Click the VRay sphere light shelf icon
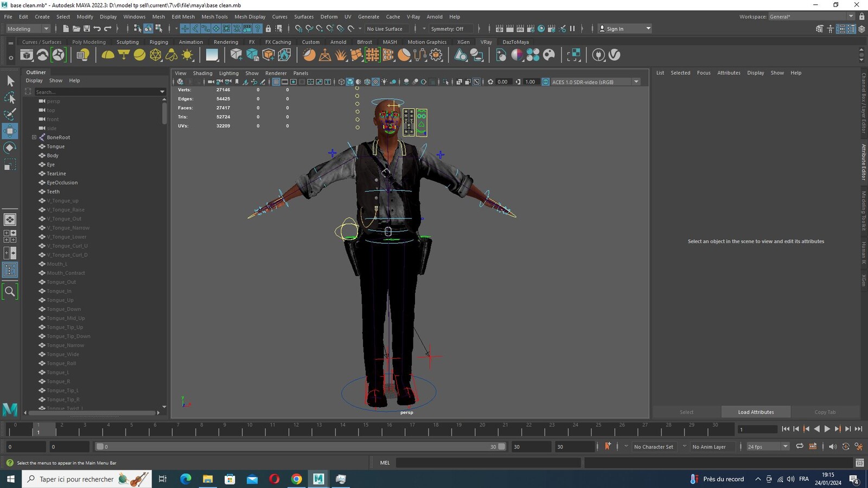The width and height of the screenshot is (868, 488). click(140, 55)
